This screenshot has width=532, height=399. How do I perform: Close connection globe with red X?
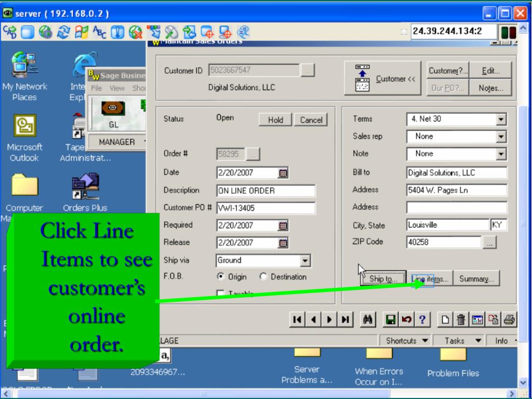(136, 32)
